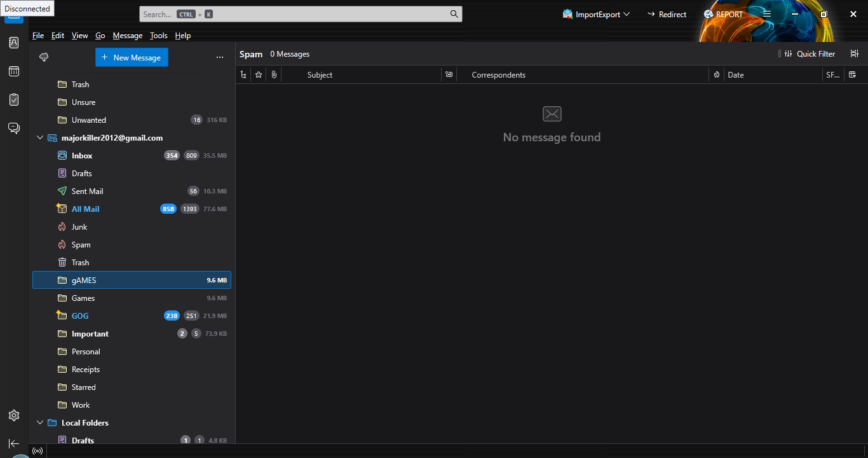This screenshot has height=458, width=868.
Task: Open the Message menu
Action: [x=128, y=36]
